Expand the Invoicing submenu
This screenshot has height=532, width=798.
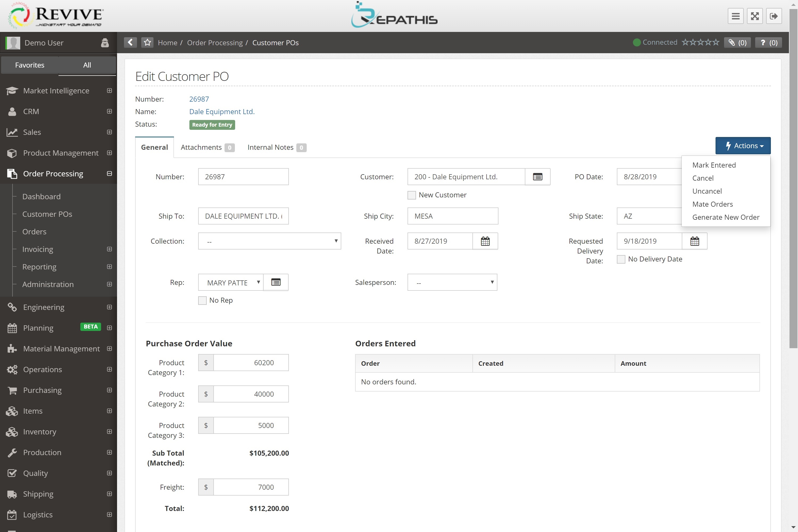coord(109,249)
